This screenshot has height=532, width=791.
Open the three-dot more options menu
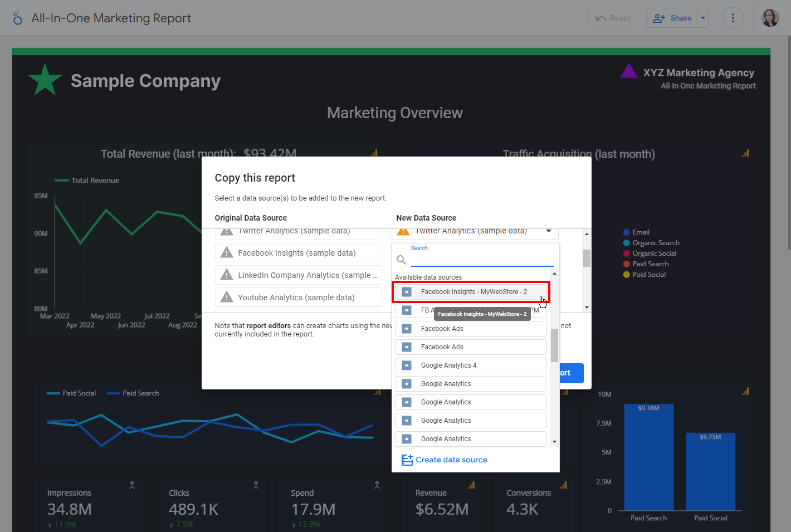(x=733, y=18)
